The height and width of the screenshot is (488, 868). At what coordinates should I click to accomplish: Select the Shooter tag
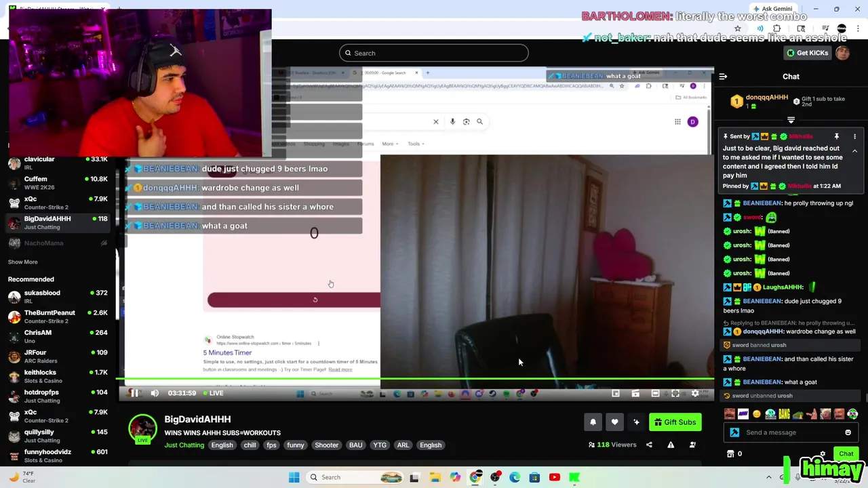pos(326,445)
